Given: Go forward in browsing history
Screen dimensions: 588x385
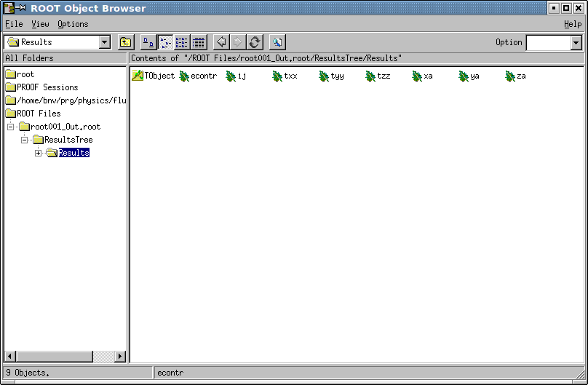Looking at the screenshot, I should point(238,42).
